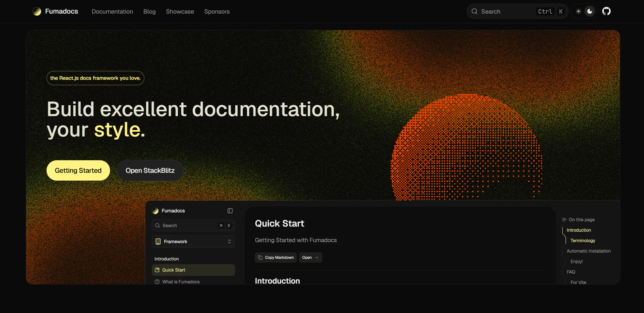This screenshot has height=313, width=644.
Task: Click the Fumadocs logo in the header
Action: pos(37,12)
